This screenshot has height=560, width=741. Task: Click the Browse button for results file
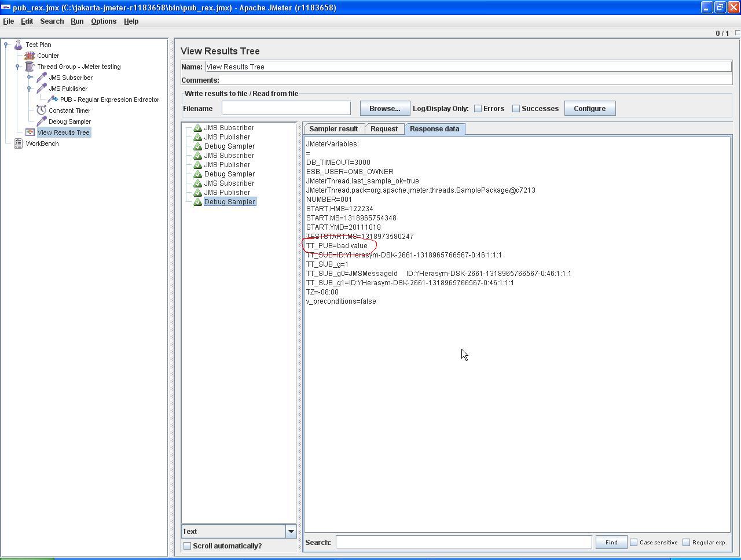click(384, 108)
